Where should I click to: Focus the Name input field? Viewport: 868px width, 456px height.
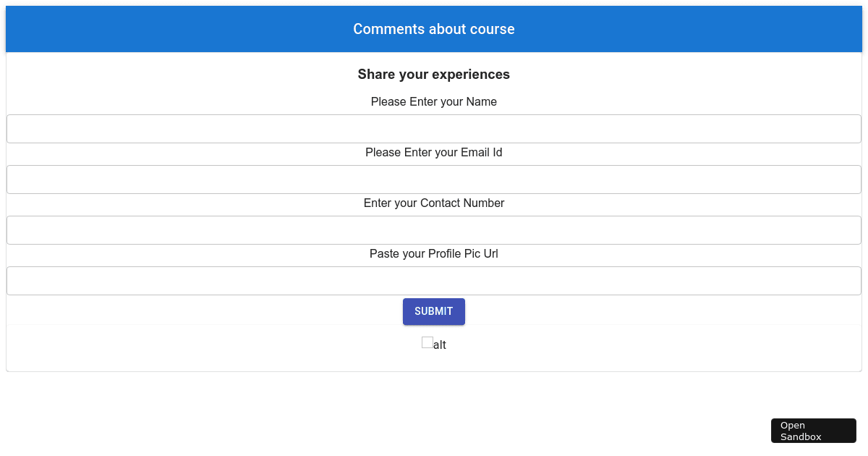(x=434, y=129)
